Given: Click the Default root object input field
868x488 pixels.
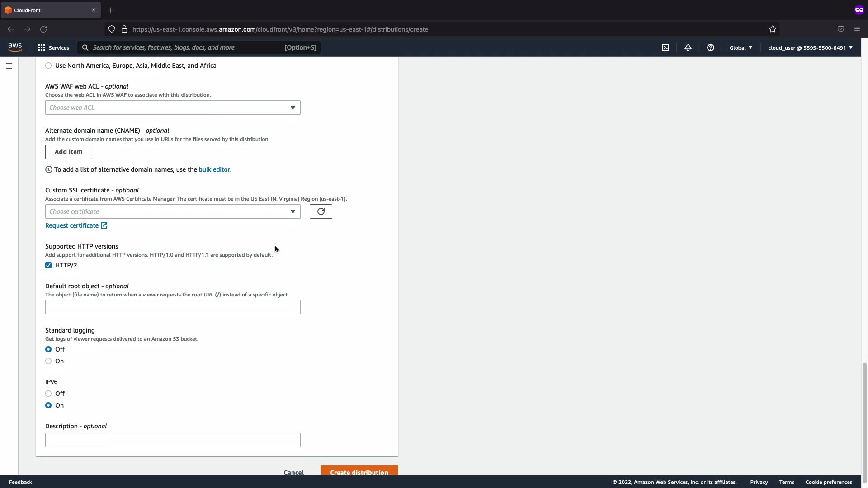Looking at the screenshot, I should [x=172, y=307].
